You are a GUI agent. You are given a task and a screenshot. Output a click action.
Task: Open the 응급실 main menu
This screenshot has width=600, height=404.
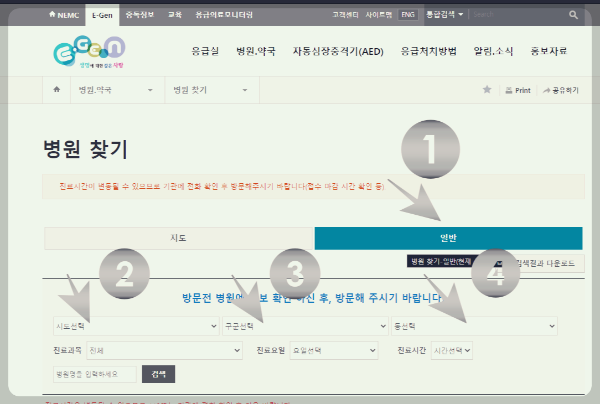point(205,51)
